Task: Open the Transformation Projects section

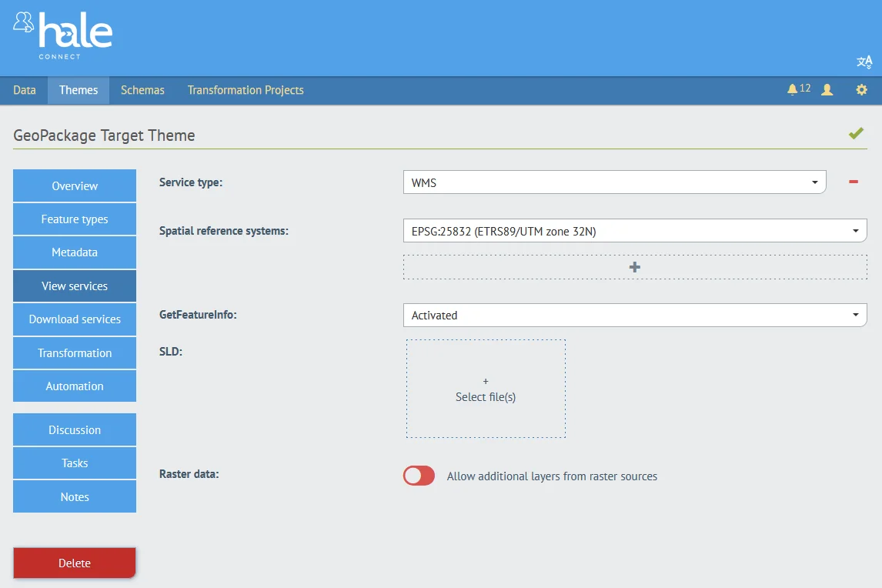Action: coord(245,90)
